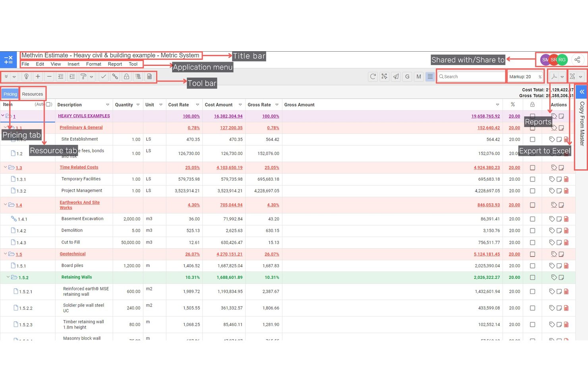Click the PDF reports icon
The width and height of the screenshot is (588, 392).
[x=554, y=77]
